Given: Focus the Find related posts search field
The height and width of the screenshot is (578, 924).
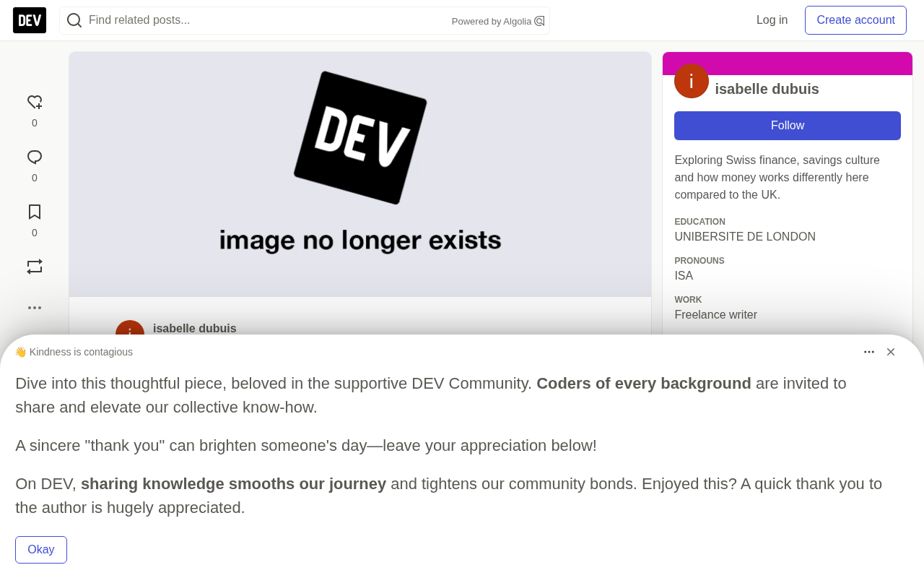Looking at the screenshot, I should click(305, 20).
